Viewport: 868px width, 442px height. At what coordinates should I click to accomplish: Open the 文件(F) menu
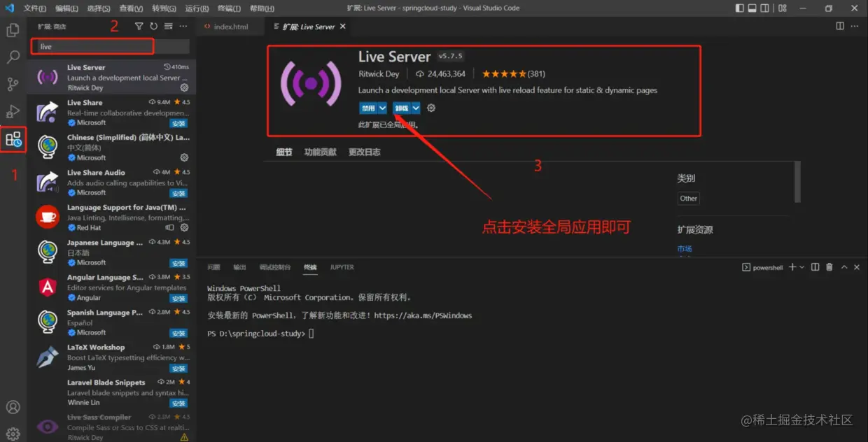coord(35,8)
